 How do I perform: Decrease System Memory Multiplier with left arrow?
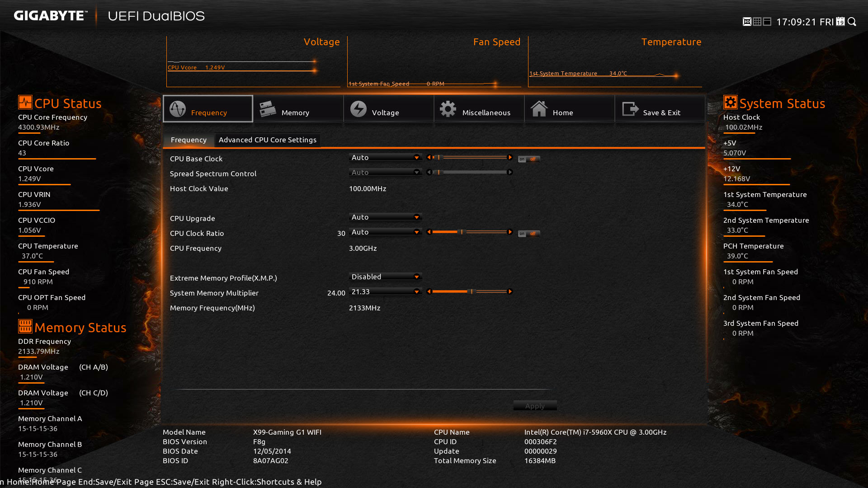pyautogui.click(x=429, y=291)
